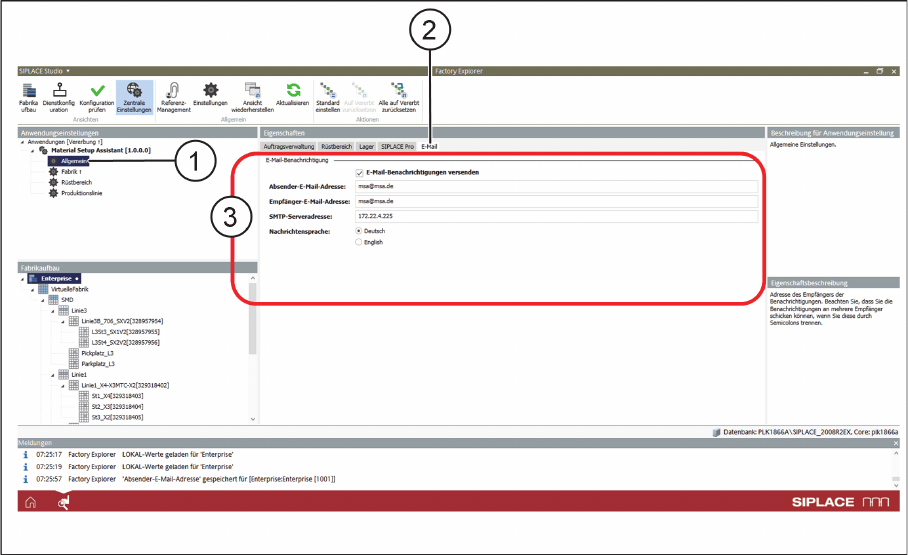Click Empfänger-E-Mail-Adresse field
This screenshot has height=555, width=908.
point(556,202)
